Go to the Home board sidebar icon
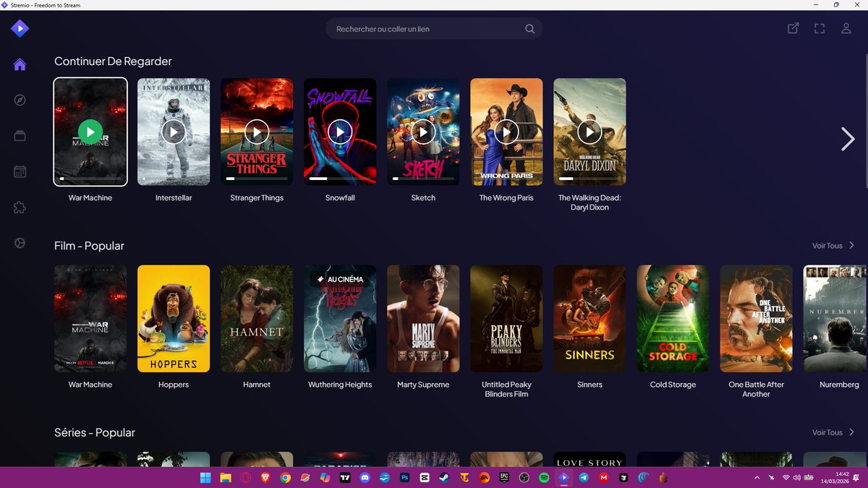The height and width of the screenshot is (488, 868). tap(20, 64)
